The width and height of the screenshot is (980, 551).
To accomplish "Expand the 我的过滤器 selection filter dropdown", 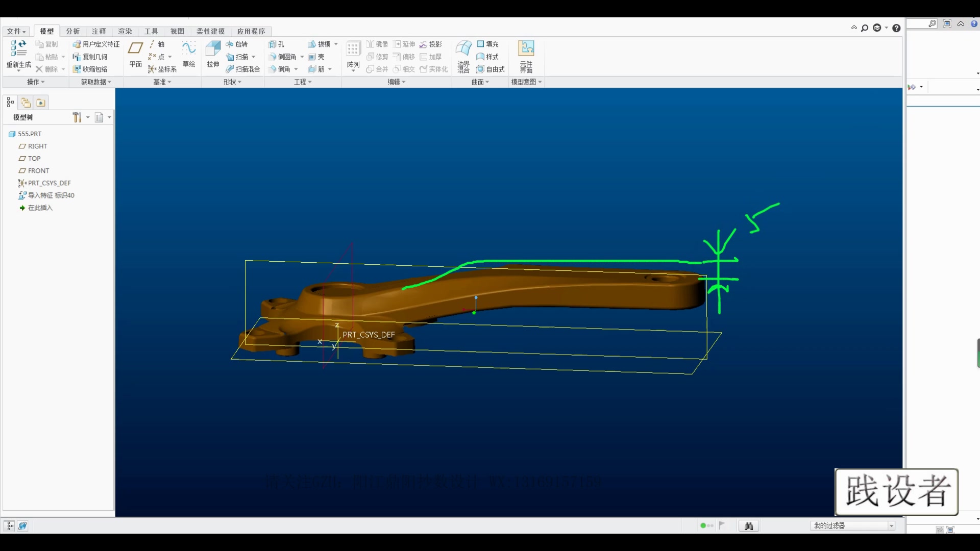I will coord(891,525).
